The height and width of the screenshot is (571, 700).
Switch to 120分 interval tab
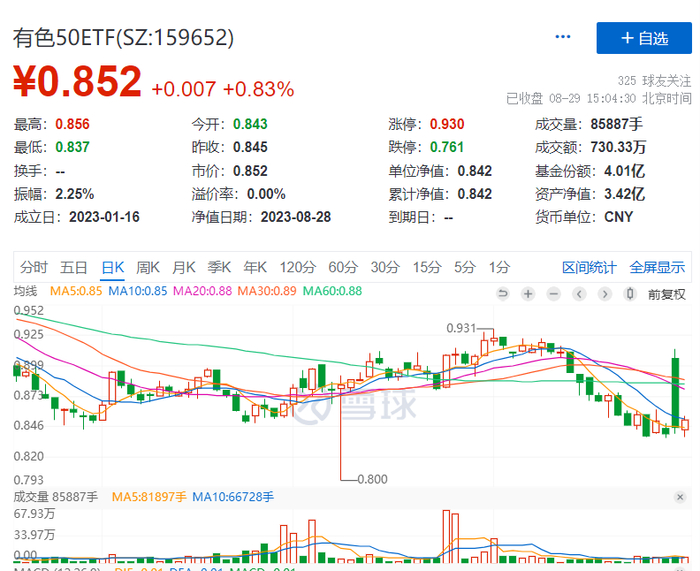pos(298,267)
